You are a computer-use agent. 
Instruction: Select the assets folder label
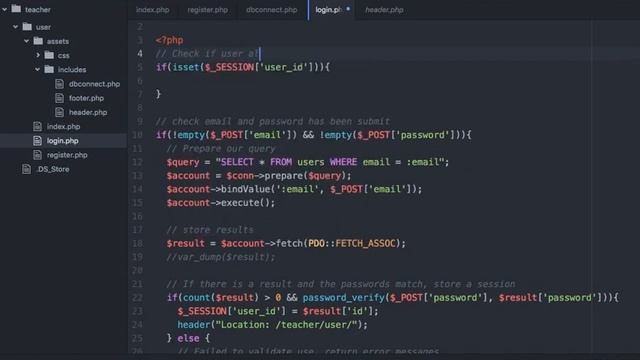[x=58, y=41]
